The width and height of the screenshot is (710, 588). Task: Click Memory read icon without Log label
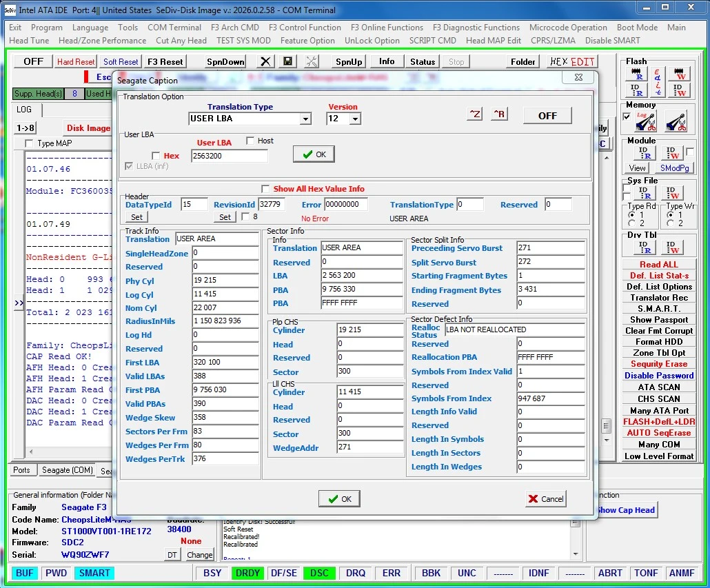(x=676, y=121)
